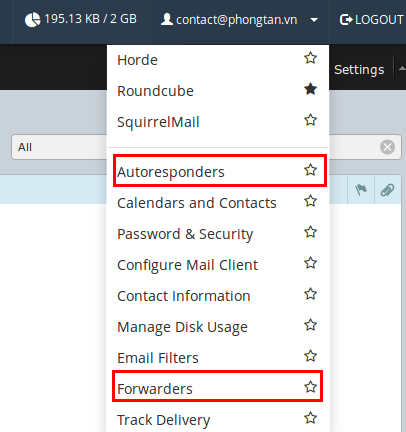Star the Autoresponders entry
This screenshot has width=406, height=432.
click(x=310, y=170)
